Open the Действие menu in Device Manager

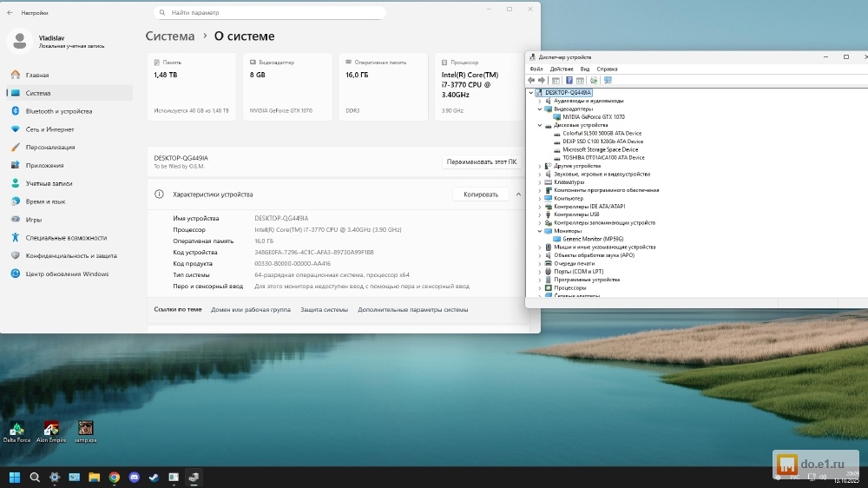(562, 69)
